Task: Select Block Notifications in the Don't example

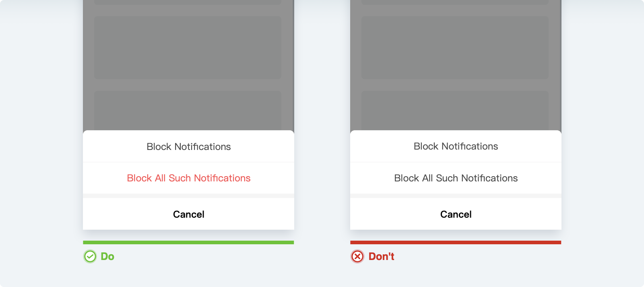Action: (x=456, y=146)
